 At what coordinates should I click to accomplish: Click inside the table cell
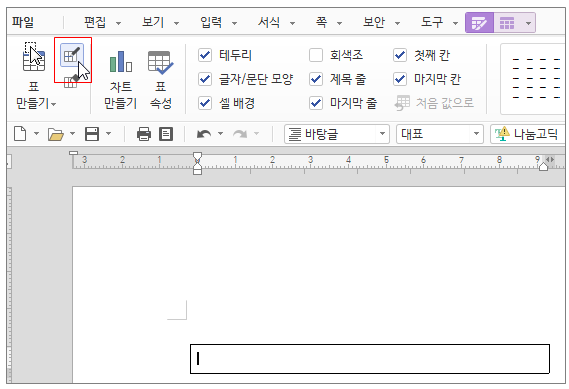click(x=370, y=359)
